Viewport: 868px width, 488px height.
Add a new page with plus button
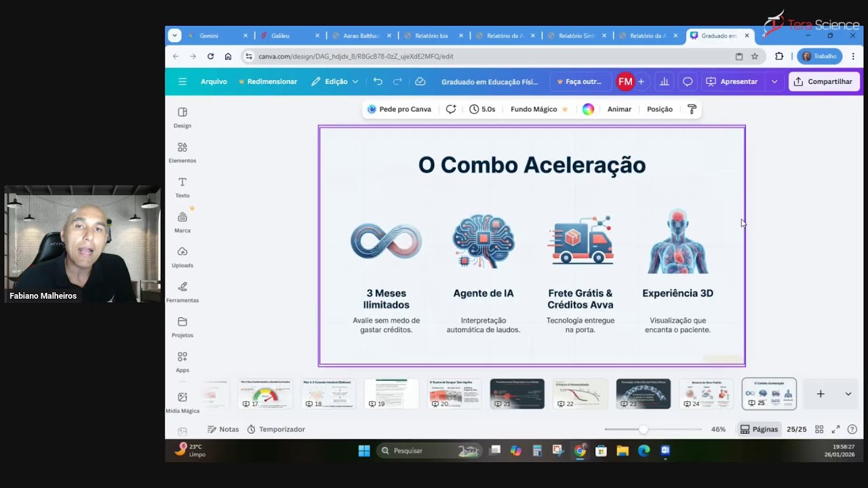click(821, 394)
